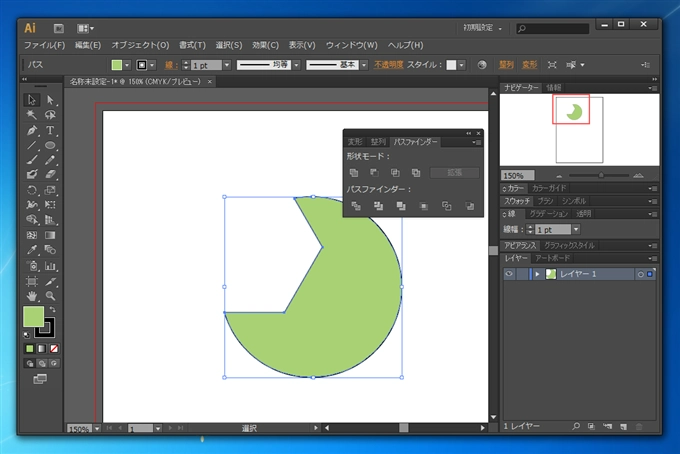Select the Artboard tool
The height and width of the screenshot is (454, 680).
[x=31, y=281]
